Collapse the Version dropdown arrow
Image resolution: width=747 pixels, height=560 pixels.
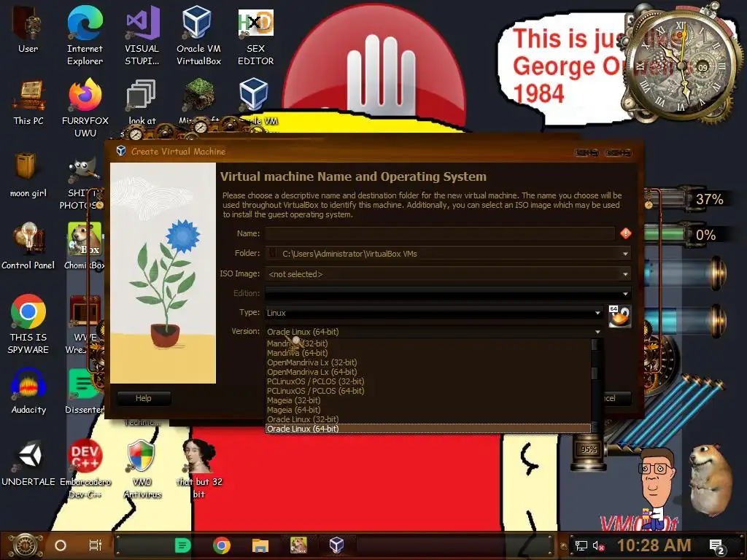point(597,332)
